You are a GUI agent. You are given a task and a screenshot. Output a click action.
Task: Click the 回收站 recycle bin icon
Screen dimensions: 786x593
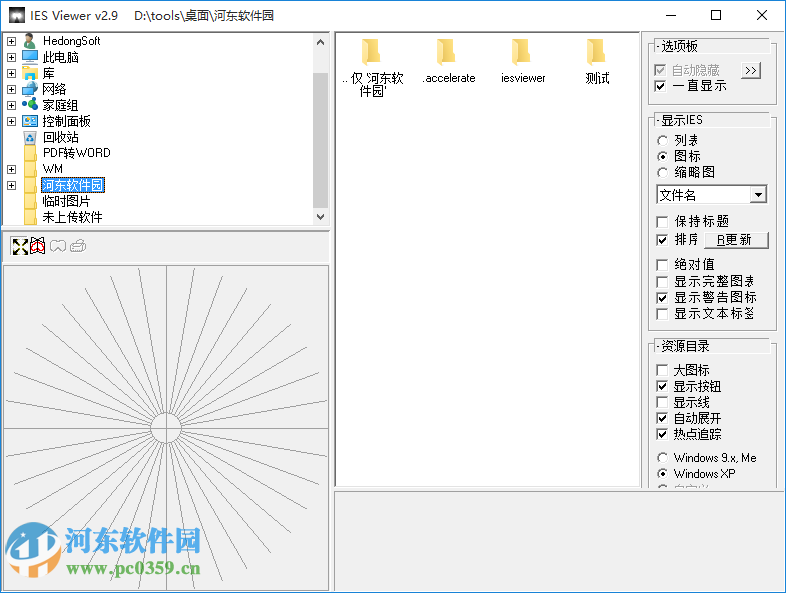pyautogui.click(x=30, y=137)
